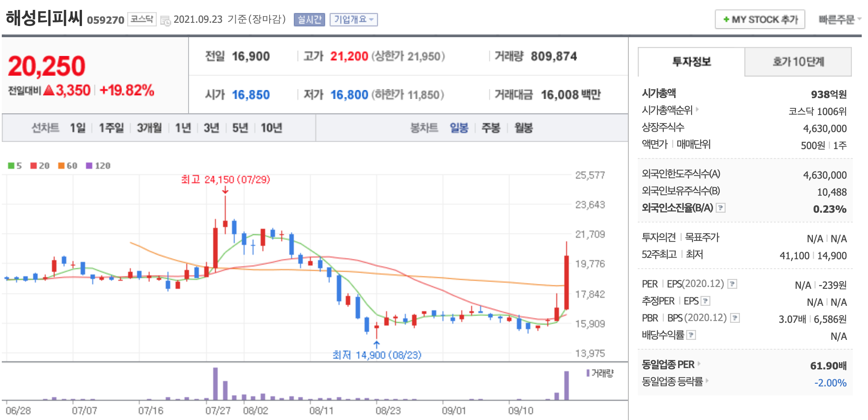The width and height of the screenshot is (868, 420).
Task: Expand the 기업개요 dropdown
Action: tap(354, 20)
